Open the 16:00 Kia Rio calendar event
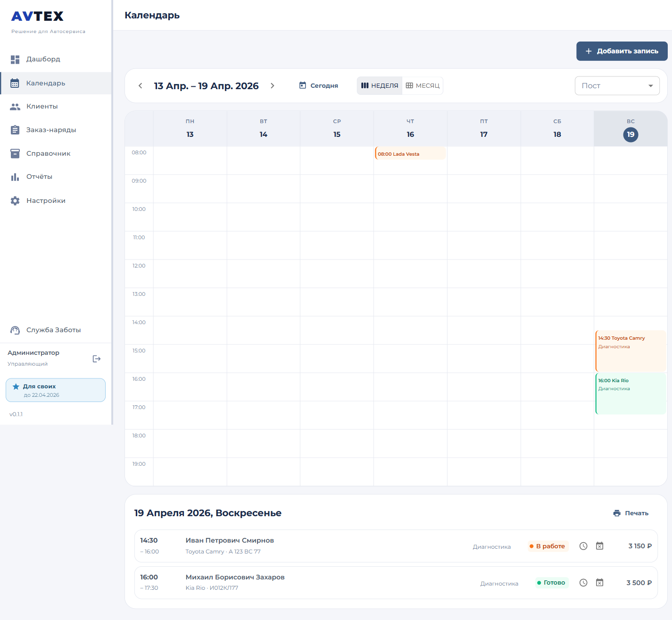Viewport: 672px width, 620px height. tap(631, 393)
